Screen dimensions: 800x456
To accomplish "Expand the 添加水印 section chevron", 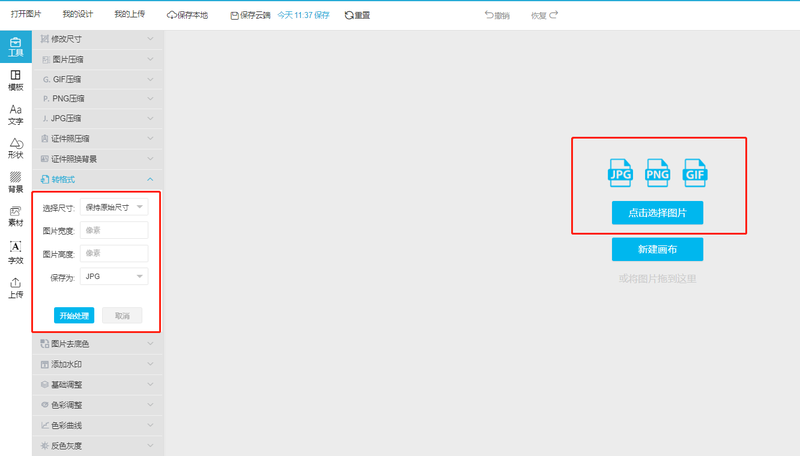I will point(150,364).
